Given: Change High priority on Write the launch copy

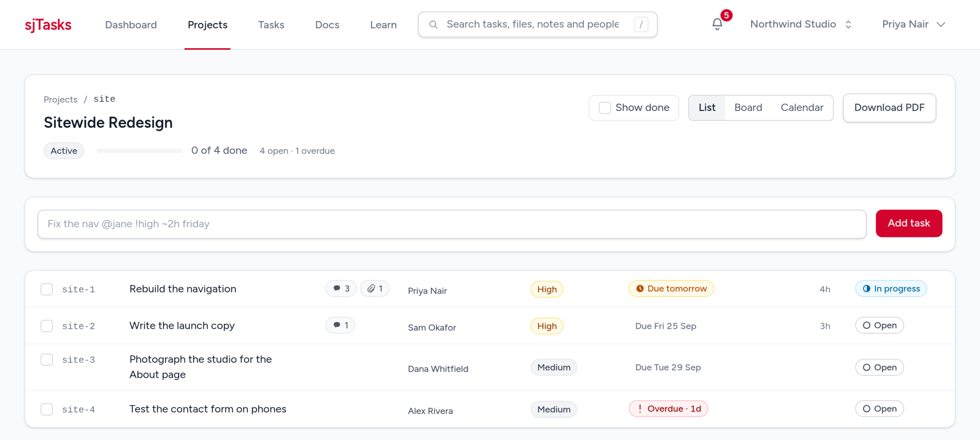Looking at the screenshot, I should click(547, 326).
